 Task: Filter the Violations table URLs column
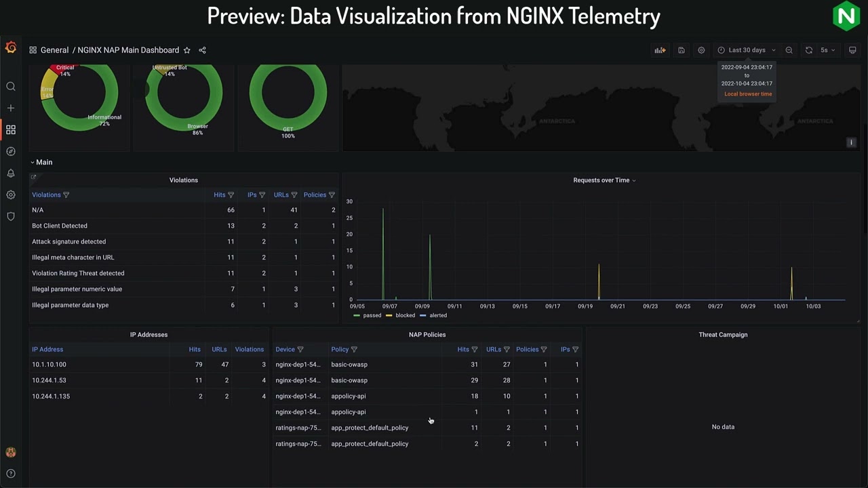coord(294,195)
